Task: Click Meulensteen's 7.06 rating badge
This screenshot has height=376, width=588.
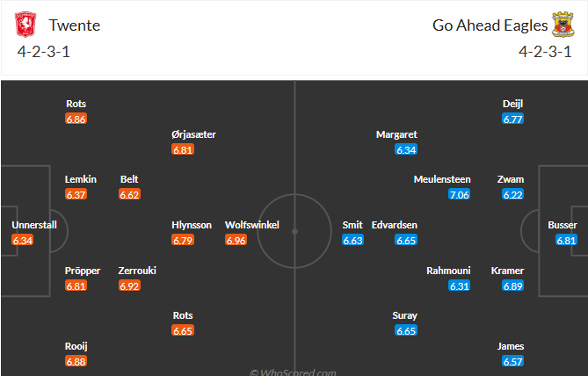Action: coord(460,194)
